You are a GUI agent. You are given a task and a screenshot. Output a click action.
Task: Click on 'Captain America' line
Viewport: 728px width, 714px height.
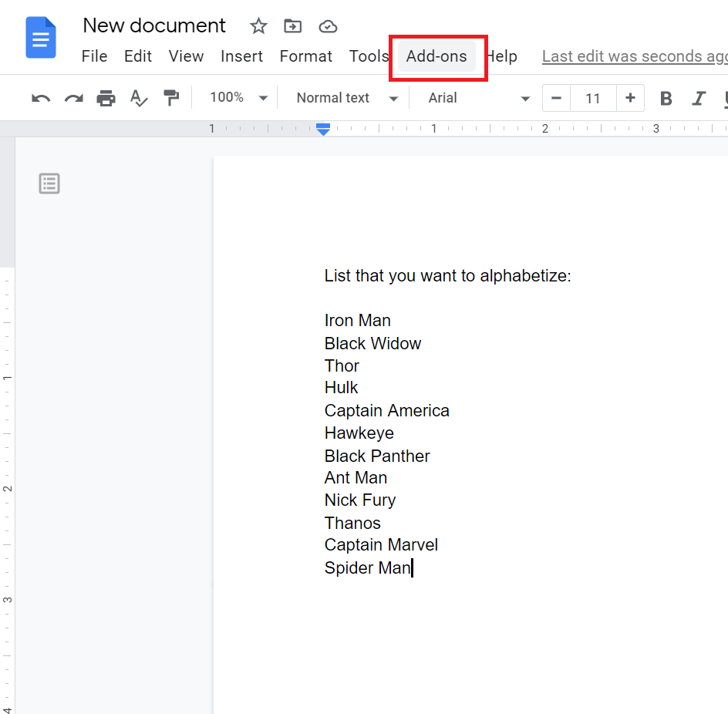387,410
